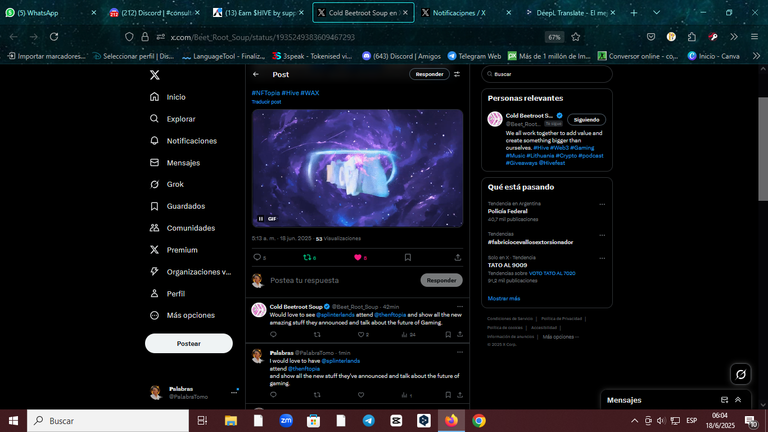Expand the Mensajes drawer

(738, 400)
